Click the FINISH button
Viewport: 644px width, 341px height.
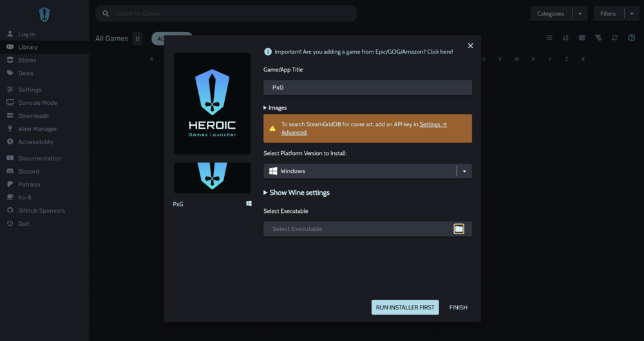pyautogui.click(x=459, y=308)
